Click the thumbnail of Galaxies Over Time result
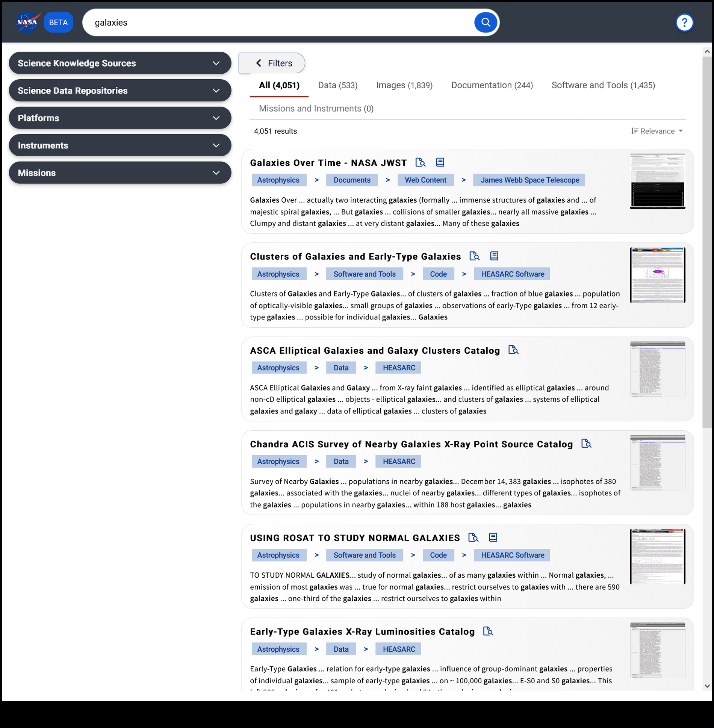This screenshot has width=714, height=728. (x=657, y=181)
